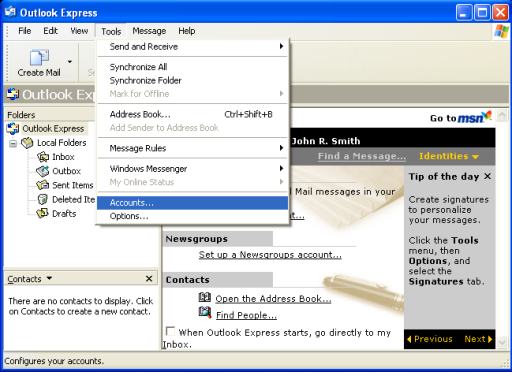Check 'go directly to my Inbox' checkbox
Screen dimensions: 512x372
(x=170, y=331)
